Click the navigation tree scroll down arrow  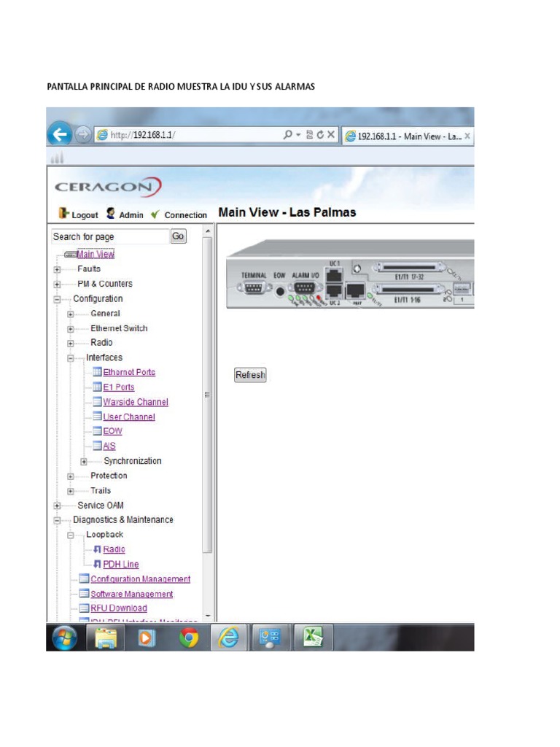point(208,616)
